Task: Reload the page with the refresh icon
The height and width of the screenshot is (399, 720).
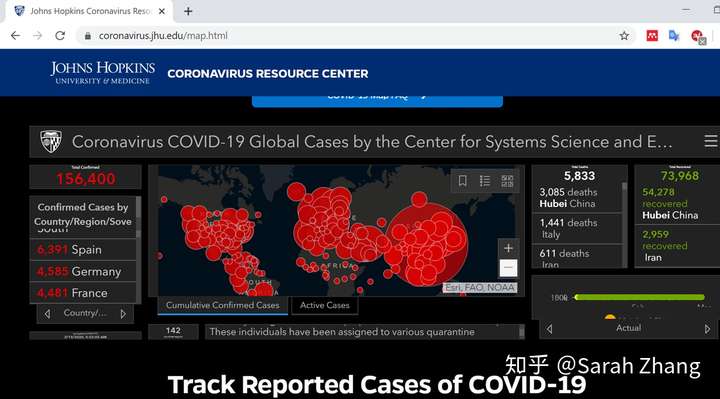Action: coord(60,36)
